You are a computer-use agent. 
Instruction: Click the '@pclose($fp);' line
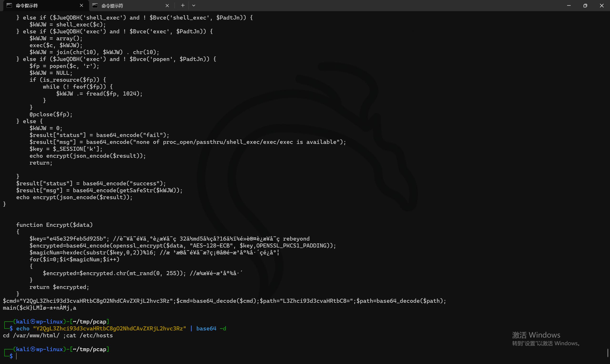51,114
